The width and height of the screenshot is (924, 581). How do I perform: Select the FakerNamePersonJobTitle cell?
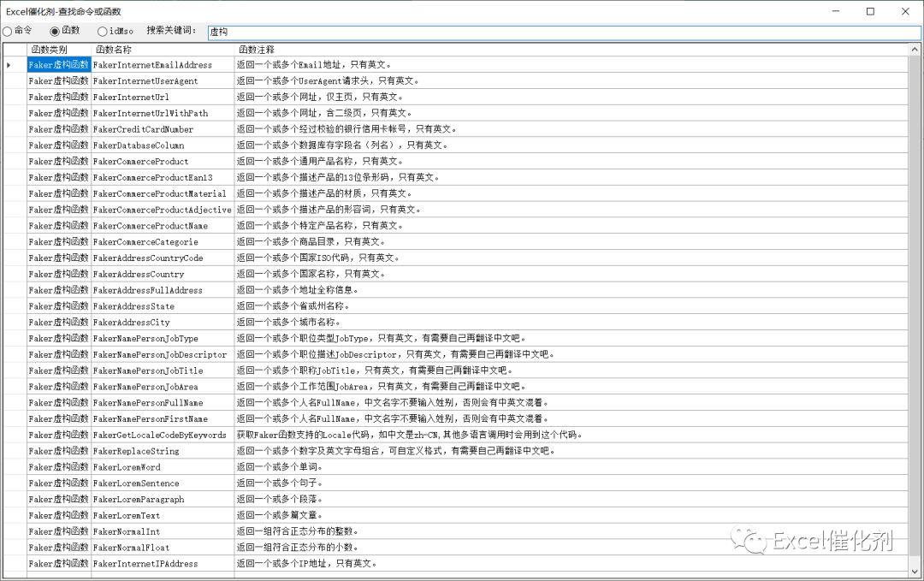163,371
